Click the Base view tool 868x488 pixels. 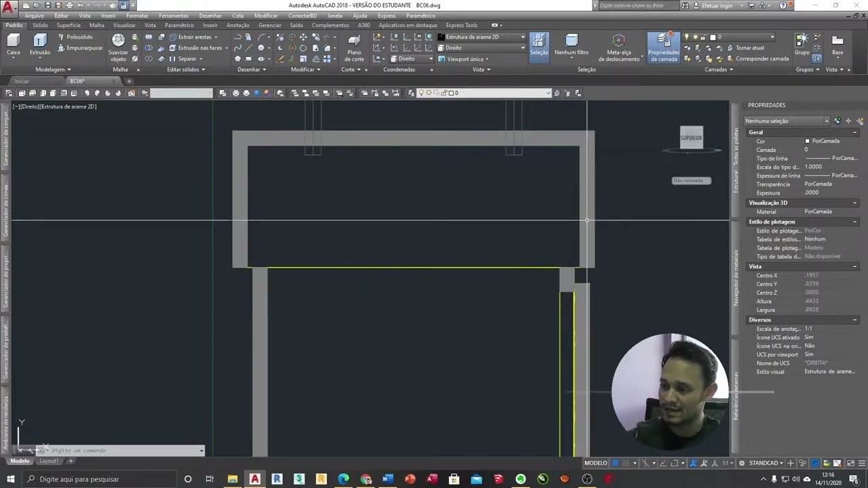point(837,45)
